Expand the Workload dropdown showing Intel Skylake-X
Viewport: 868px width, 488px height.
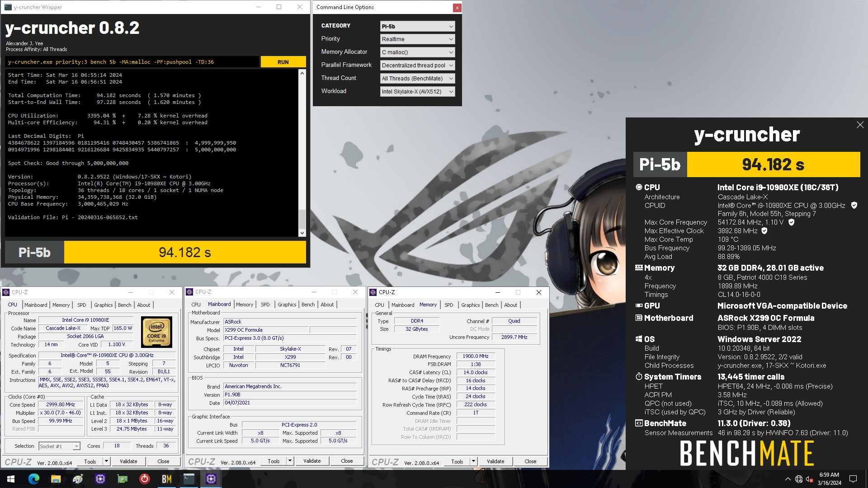(x=417, y=92)
